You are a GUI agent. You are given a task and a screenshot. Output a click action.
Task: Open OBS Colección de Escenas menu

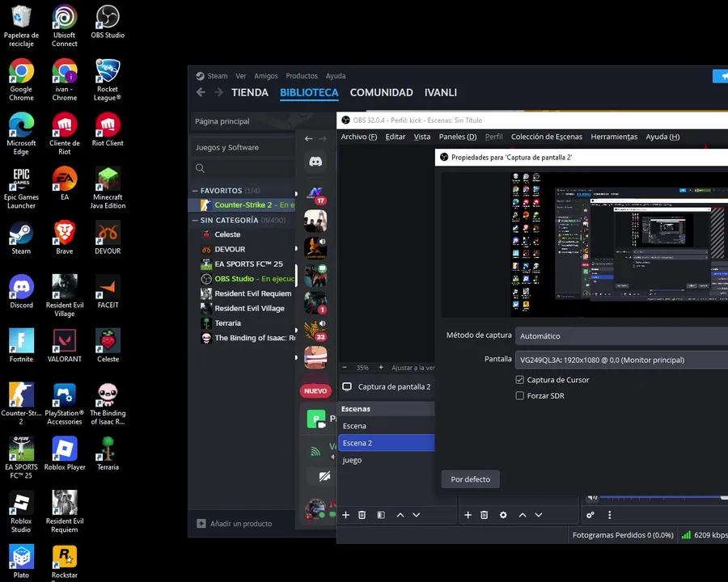547,137
